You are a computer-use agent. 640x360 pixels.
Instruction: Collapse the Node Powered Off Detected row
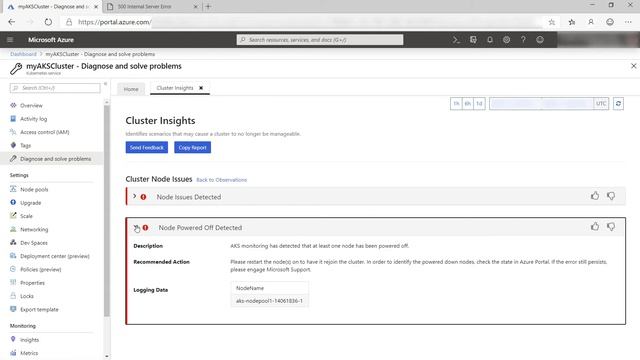[136, 227]
